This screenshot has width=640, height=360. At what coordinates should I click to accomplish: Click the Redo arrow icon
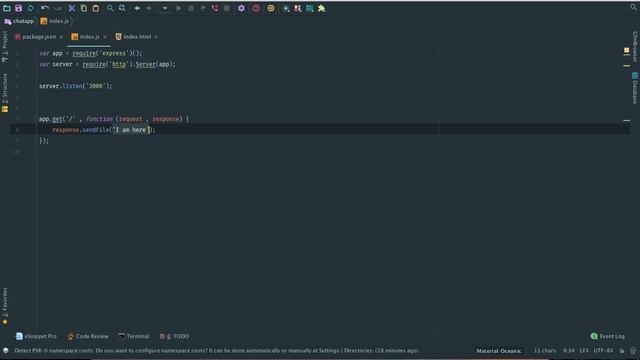coord(58,8)
